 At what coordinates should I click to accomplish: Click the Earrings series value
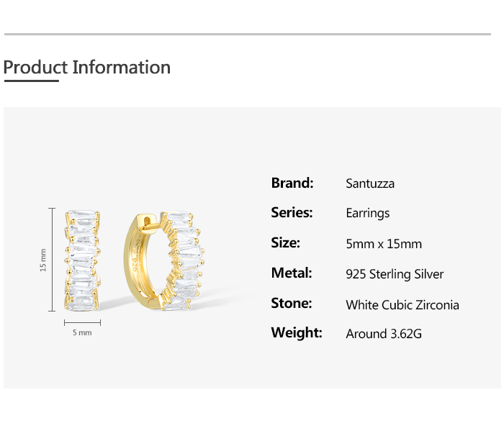[367, 214]
